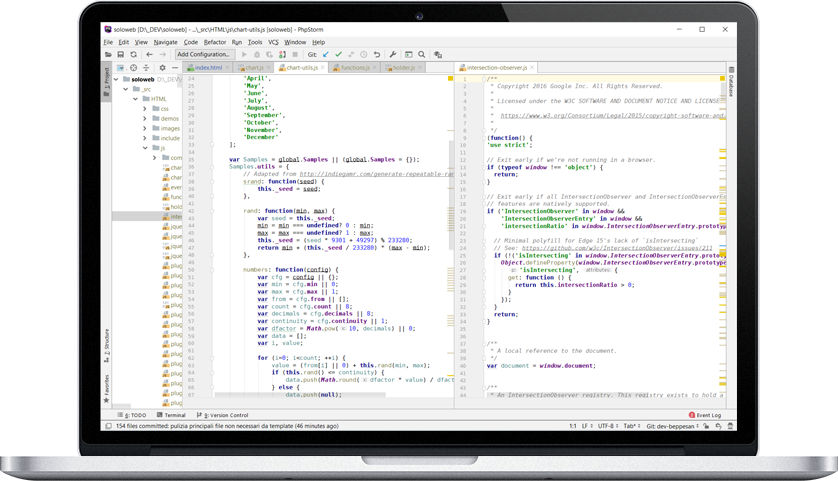Click the indiegamr.com URL in the code comment
The width and height of the screenshot is (838, 481).
tap(376, 174)
